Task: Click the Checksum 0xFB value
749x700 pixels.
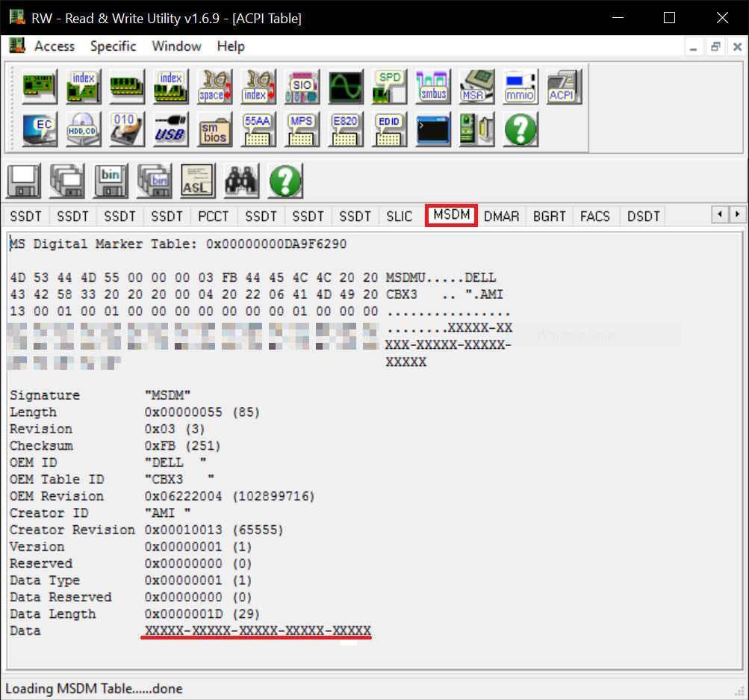Action: coord(182,446)
